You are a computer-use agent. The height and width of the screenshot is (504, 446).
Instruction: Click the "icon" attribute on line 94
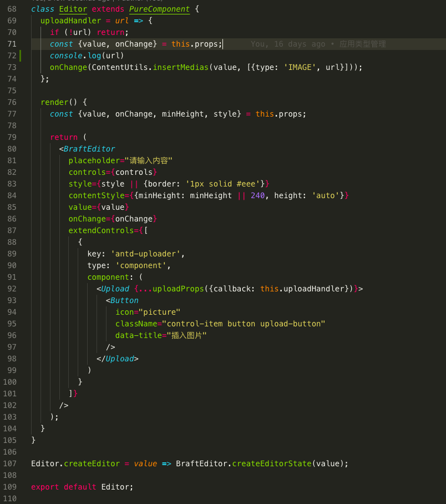coord(124,312)
